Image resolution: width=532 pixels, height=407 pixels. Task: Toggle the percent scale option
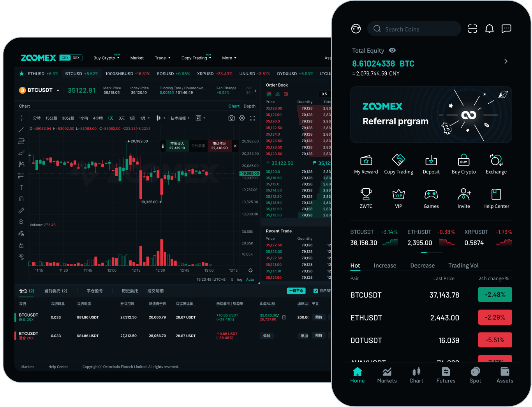click(x=232, y=280)
